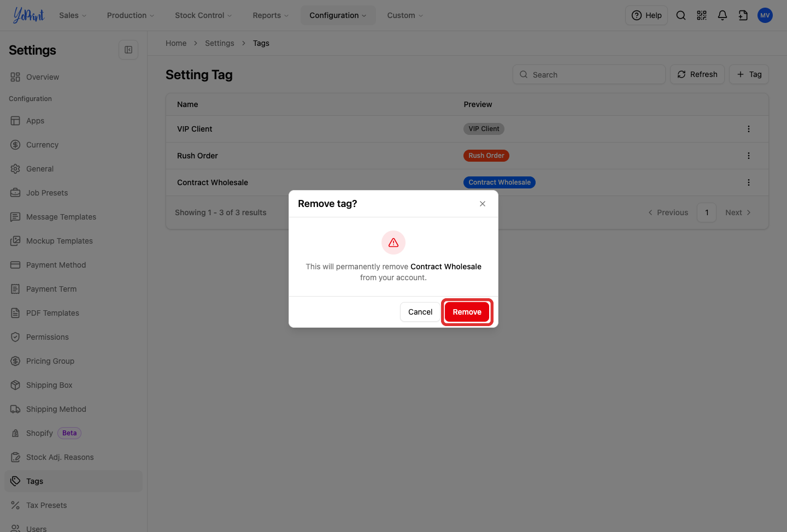
Task: Open Currency settings
Action: [73, 145]
